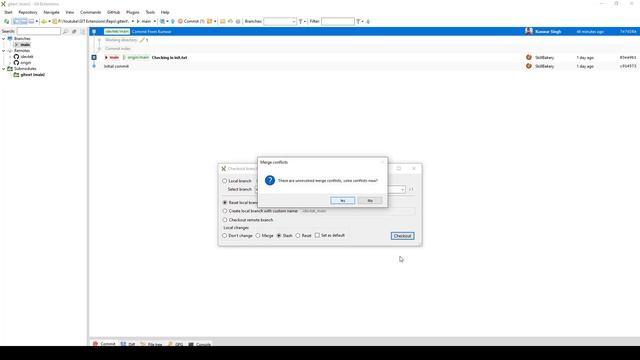Select Checkout remote branch radio option
Viewport: 640px width, 360px height.
pos(224,220)
